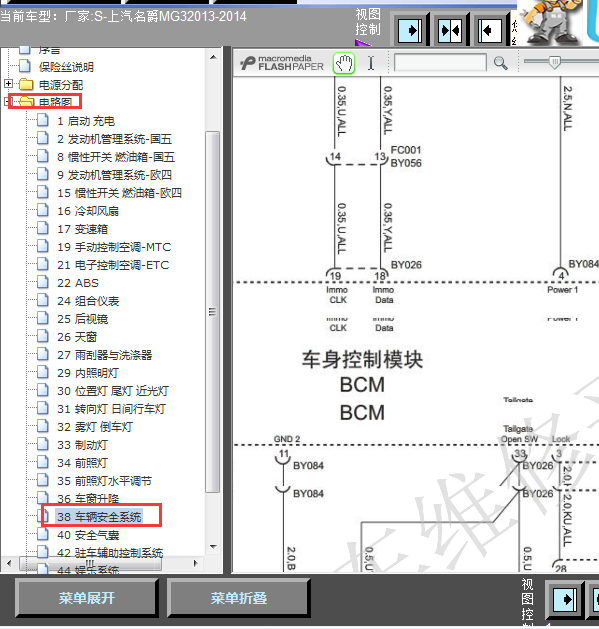Open 16 冷却风扇 diagram
The width and height of the screenshot is (599, 629).
tap(88, 211)
